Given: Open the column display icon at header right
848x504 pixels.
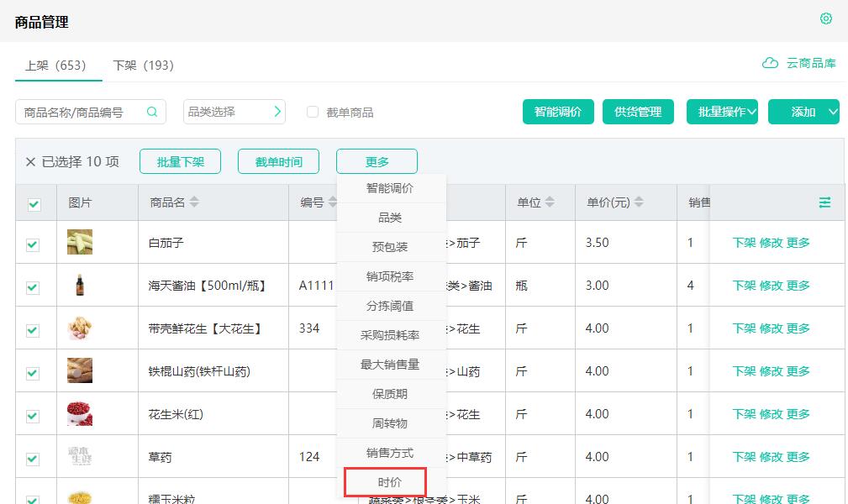Looking at the screenshot, I should 824,202.
